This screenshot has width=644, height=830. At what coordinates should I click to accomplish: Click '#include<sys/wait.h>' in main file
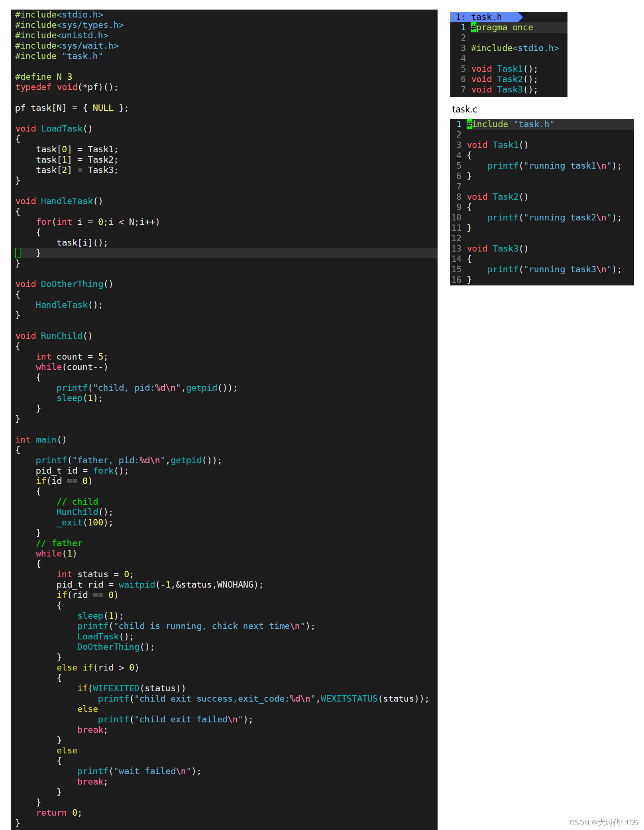coord(67,46)
